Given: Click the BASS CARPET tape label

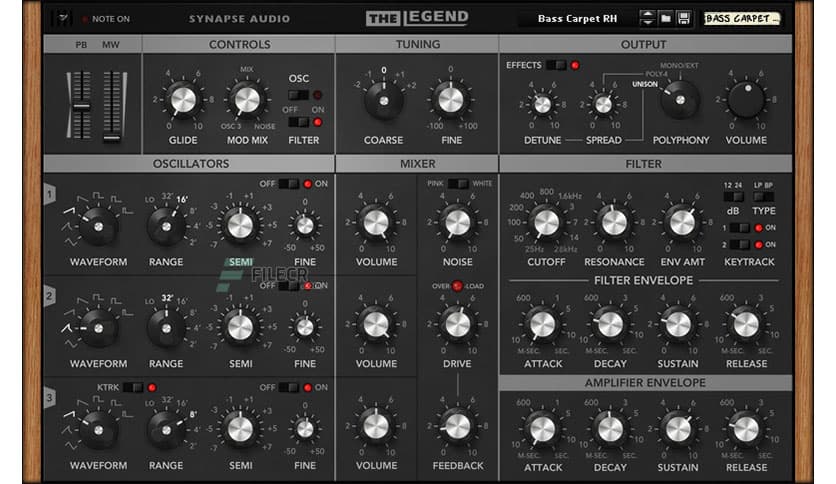Looking at the screenshot, I should coord(741,19).
